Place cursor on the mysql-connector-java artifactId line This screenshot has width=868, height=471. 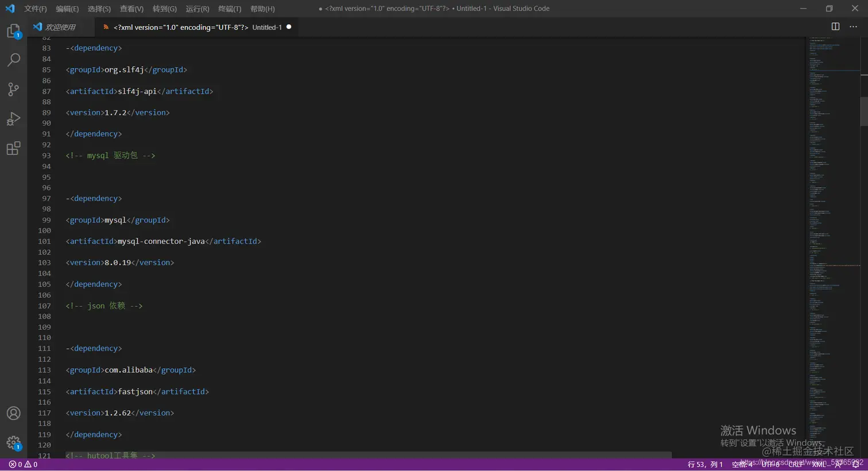[x=164, y=241]
